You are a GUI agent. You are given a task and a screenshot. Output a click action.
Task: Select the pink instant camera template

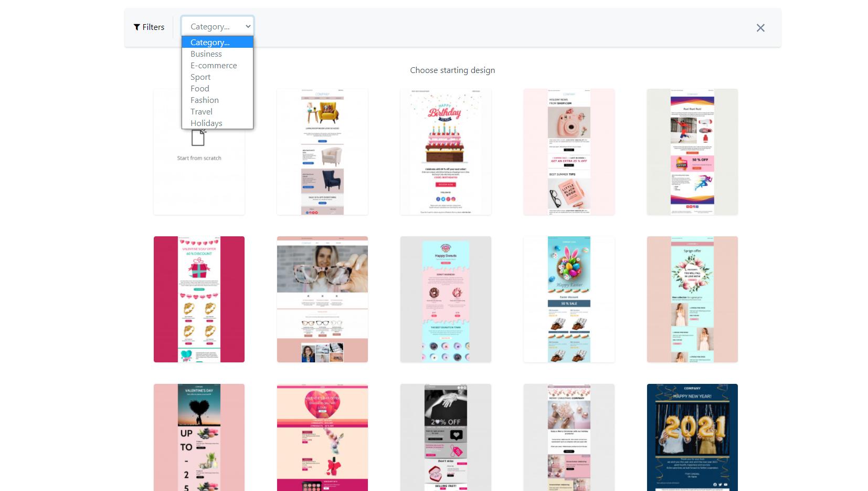tap(569, 152)
